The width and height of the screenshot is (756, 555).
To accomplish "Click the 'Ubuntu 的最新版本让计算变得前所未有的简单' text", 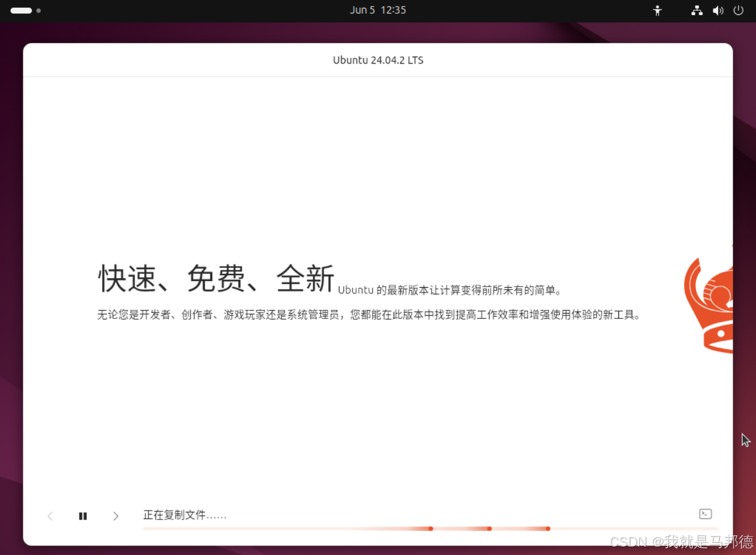I will pyautogui.click(x=450, y=291).
